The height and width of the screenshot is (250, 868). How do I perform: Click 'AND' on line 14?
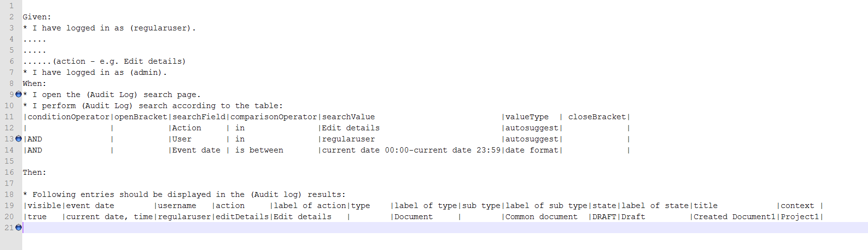click(x=35, y=150)
